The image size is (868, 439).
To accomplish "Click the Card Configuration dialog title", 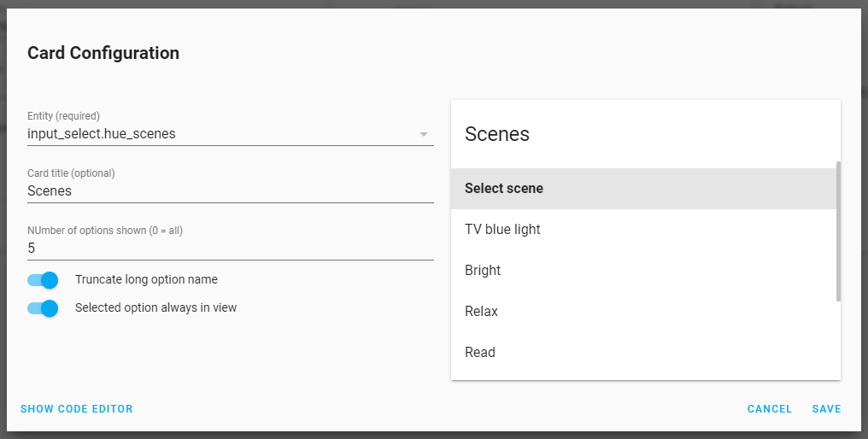I will click(103, 53).
